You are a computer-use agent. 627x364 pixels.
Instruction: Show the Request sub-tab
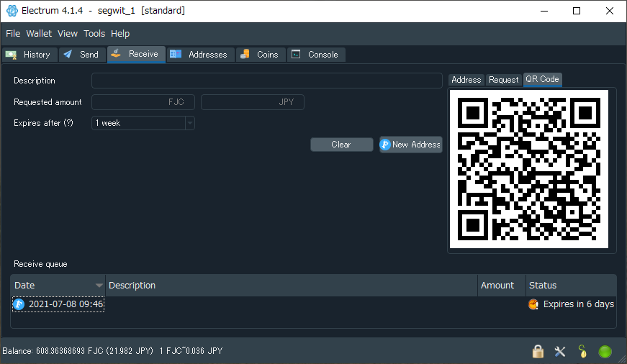coord(503,80)
